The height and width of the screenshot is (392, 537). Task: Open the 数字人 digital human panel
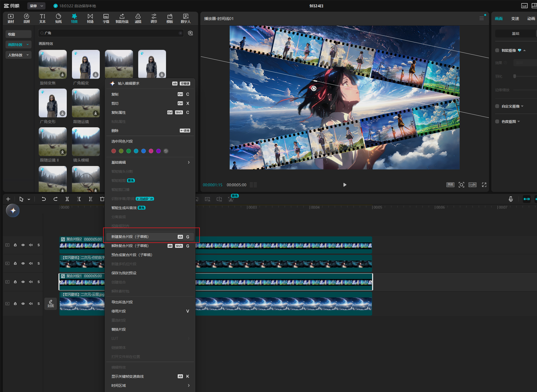[185, 18]
